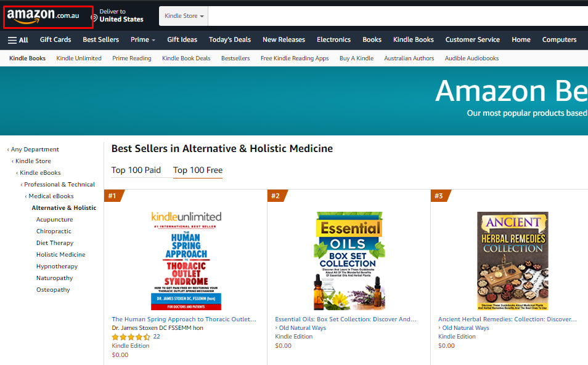The width and height of the screenshot is (588, 365).
Task: Click the #1 rank badge
Action: [x=113, y=196]
